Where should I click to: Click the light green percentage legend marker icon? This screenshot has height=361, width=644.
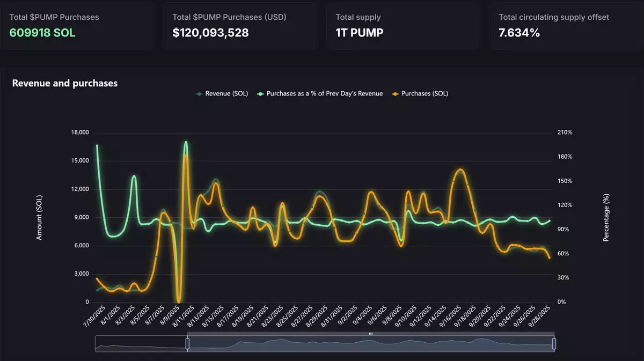coord(261,93)
